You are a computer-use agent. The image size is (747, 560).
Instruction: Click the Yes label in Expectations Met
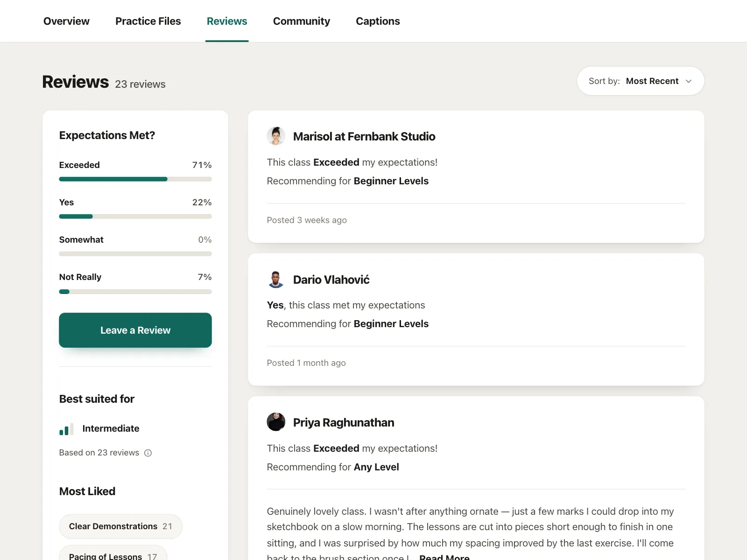click(x=66, y=202)
